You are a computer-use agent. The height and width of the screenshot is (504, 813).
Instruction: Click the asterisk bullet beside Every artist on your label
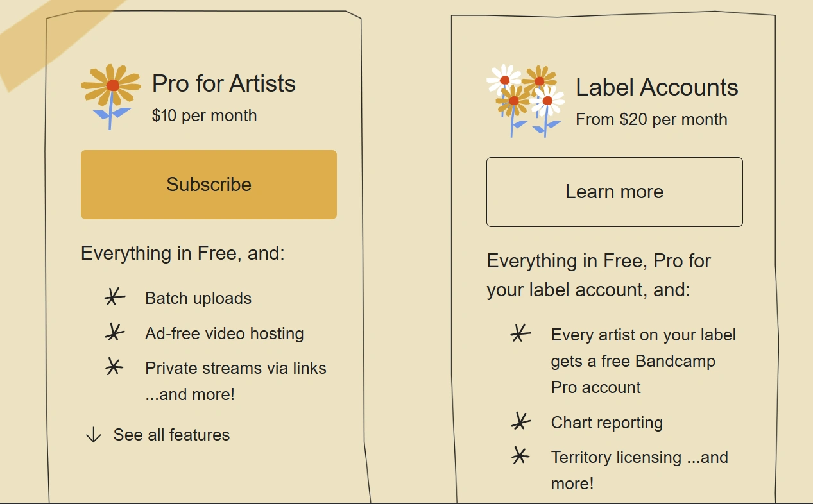click(x=520, y=333)
